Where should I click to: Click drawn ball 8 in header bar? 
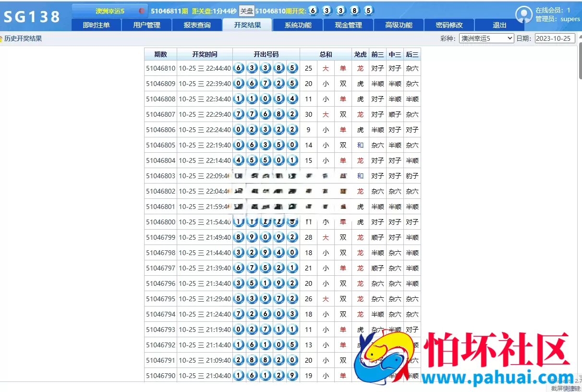point(355,11)
